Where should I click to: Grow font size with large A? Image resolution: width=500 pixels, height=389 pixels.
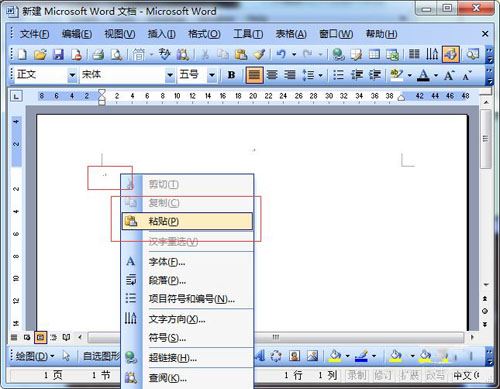[x=449, y=75]
